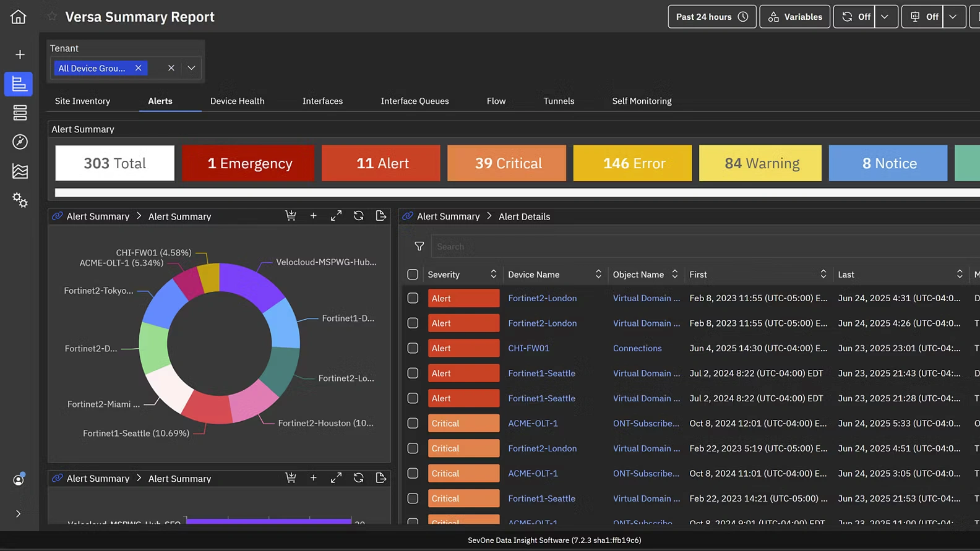Click the Past 24 hours time button
This screenshot has width=980, height=551.
coord(711,17)
